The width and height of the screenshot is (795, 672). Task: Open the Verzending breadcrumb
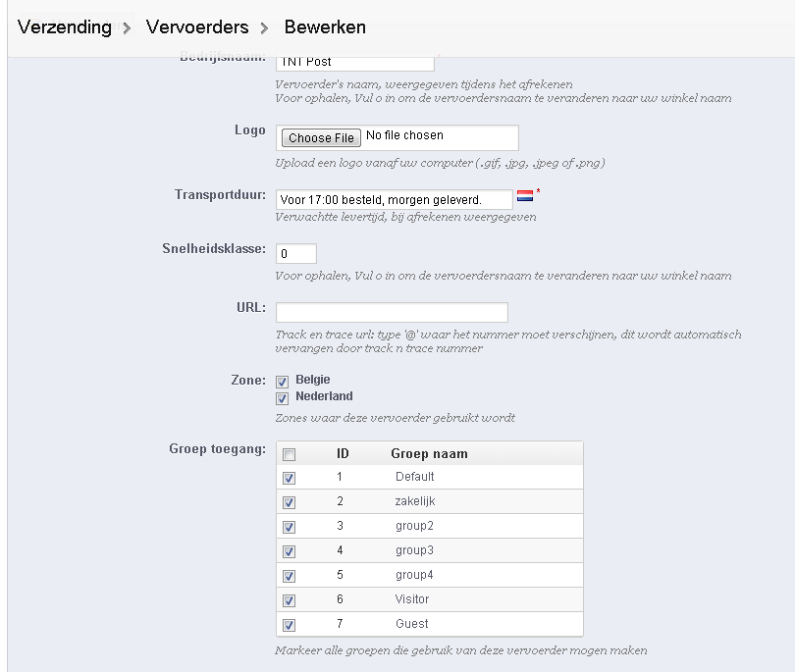65,27
